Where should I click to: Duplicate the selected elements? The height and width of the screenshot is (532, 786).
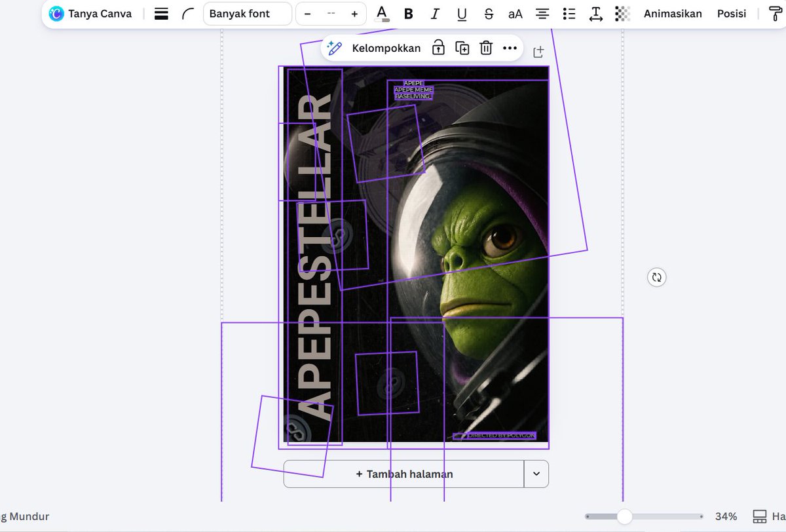462,48
